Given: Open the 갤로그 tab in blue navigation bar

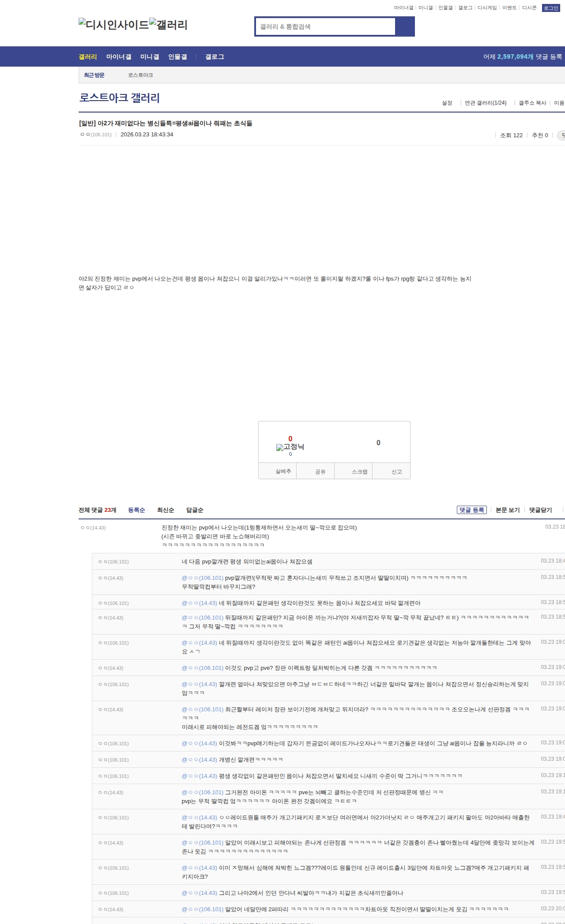Looking at the screenshot, I should click(215, 57).
